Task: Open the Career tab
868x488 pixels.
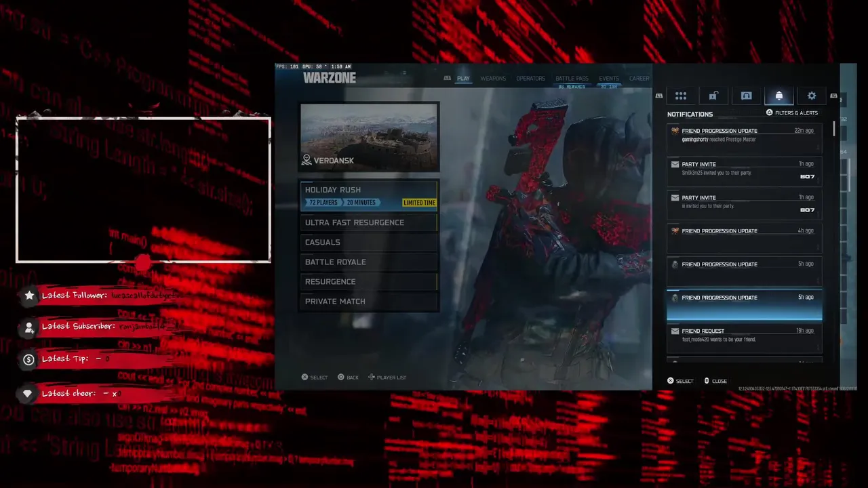Action: point(639,79)
